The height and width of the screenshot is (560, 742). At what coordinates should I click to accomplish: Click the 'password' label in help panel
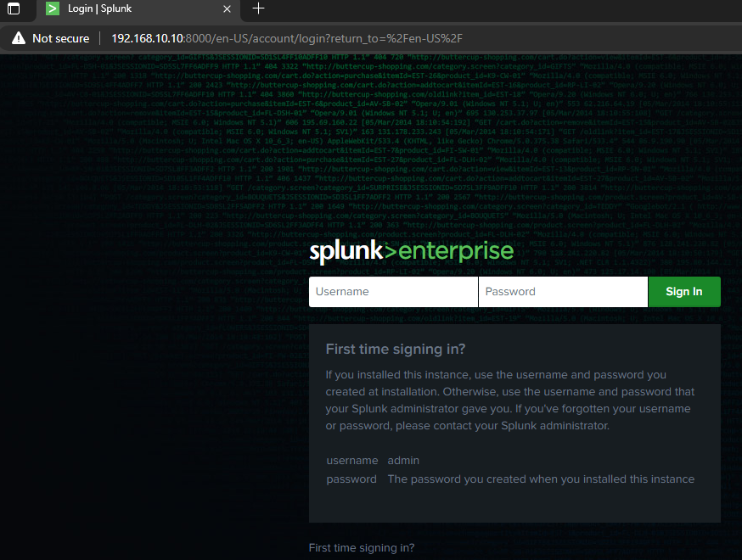point(351,479)
